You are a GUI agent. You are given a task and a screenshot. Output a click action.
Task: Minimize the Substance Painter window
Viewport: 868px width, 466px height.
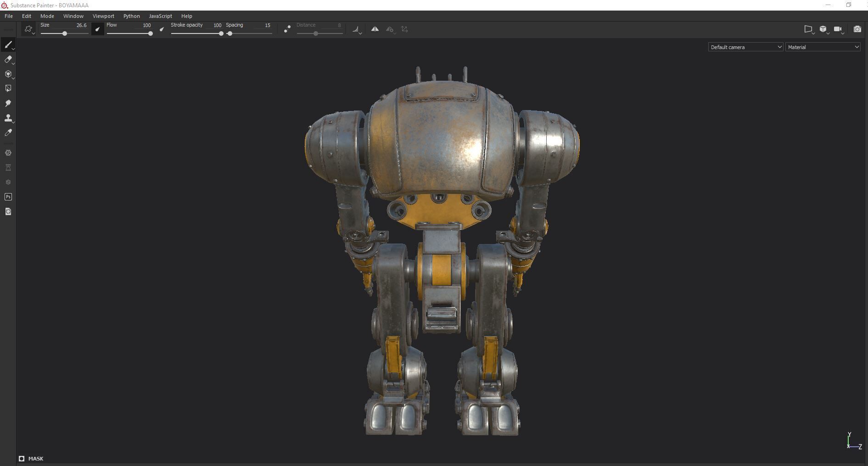point(828,5)
